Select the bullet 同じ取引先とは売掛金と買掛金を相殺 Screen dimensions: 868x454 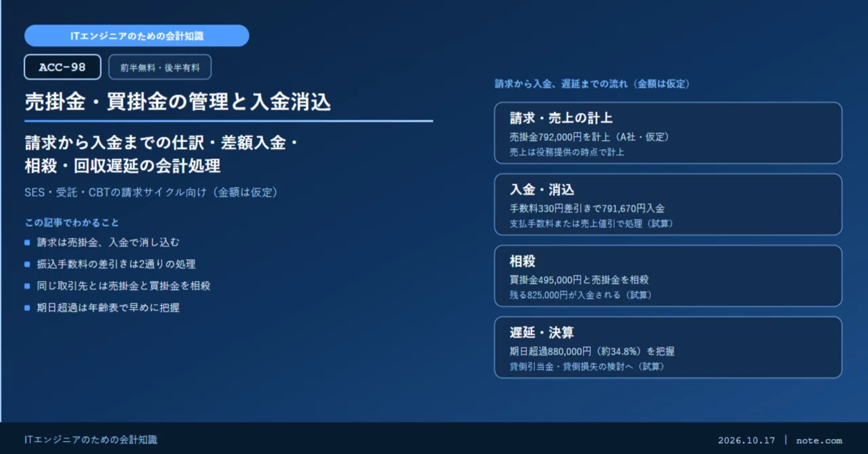123,285
